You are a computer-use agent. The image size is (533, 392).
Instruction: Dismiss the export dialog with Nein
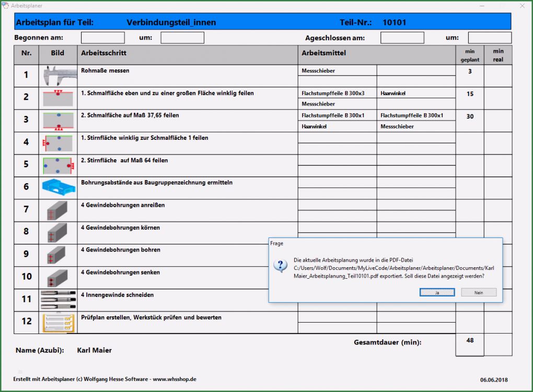(479, 292)
